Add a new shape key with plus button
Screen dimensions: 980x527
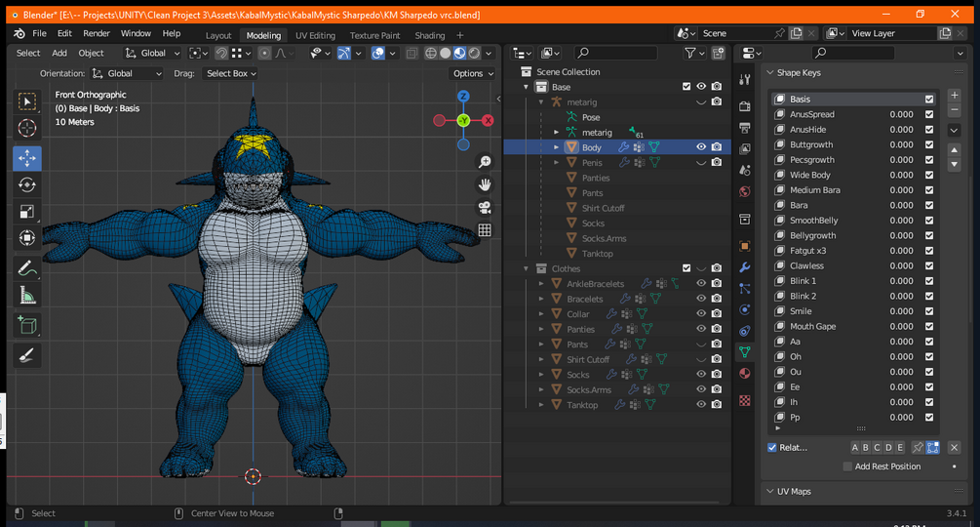tap(954, 95)
